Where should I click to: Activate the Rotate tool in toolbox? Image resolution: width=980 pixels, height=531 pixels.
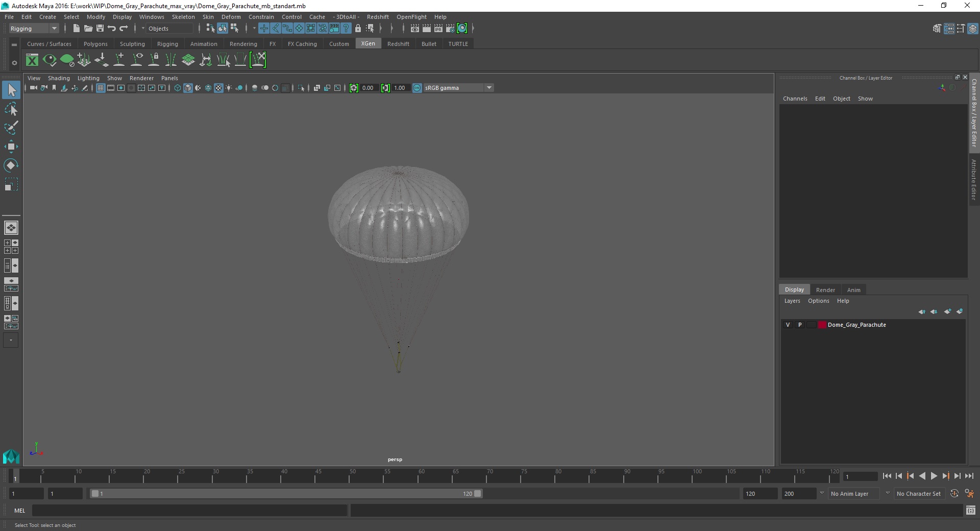click(11, 165)
